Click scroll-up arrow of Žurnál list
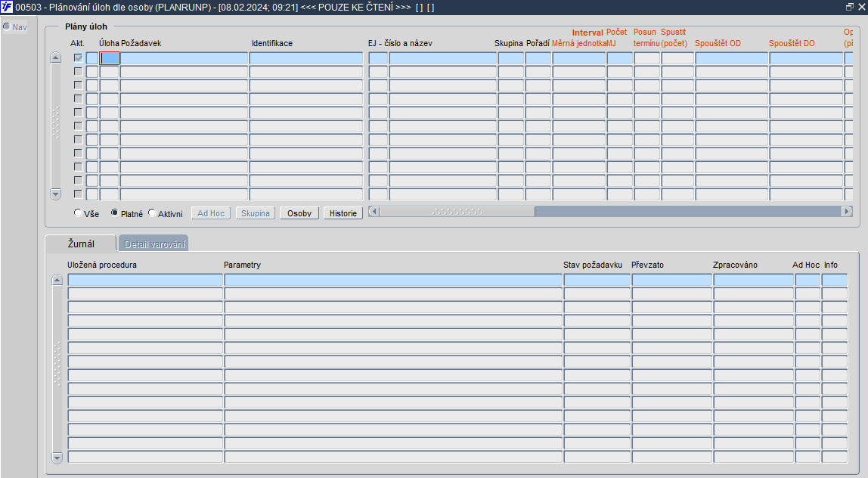Viewport: 868px width, 478px height. [x=57, y=280]
